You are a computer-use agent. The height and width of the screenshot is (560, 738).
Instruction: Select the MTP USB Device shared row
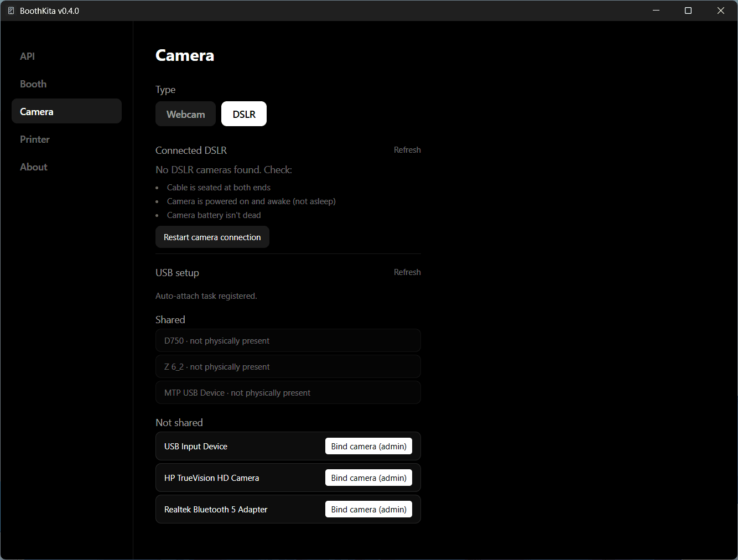pyautogui.click(x=288, y=392)
